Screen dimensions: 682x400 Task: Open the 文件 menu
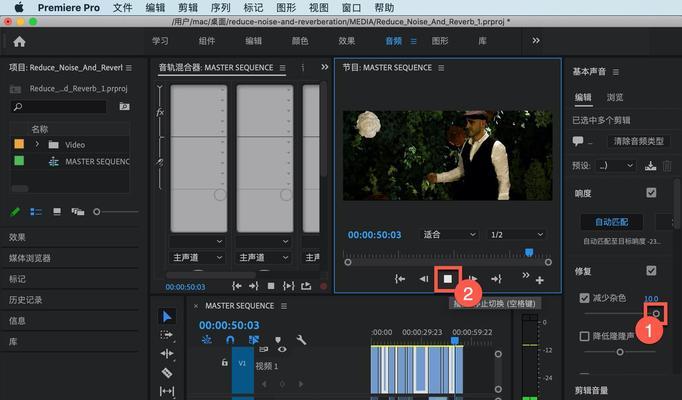(122, 8)
